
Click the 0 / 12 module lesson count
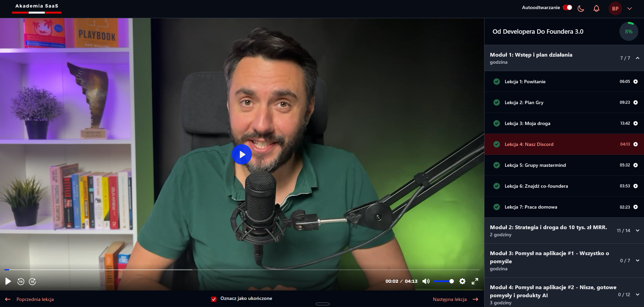pos(624,295)
